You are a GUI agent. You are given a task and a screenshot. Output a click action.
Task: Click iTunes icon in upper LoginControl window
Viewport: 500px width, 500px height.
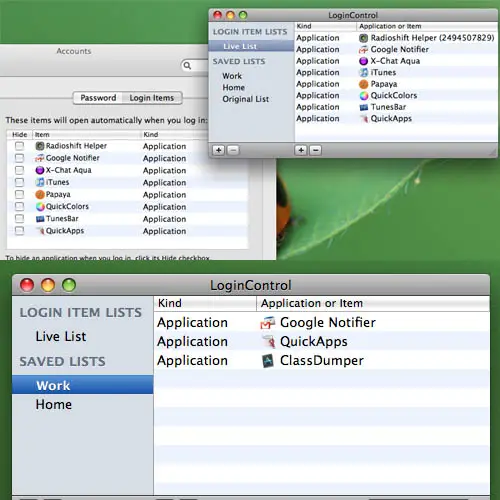pyautogui.click(x=363, y=72)
